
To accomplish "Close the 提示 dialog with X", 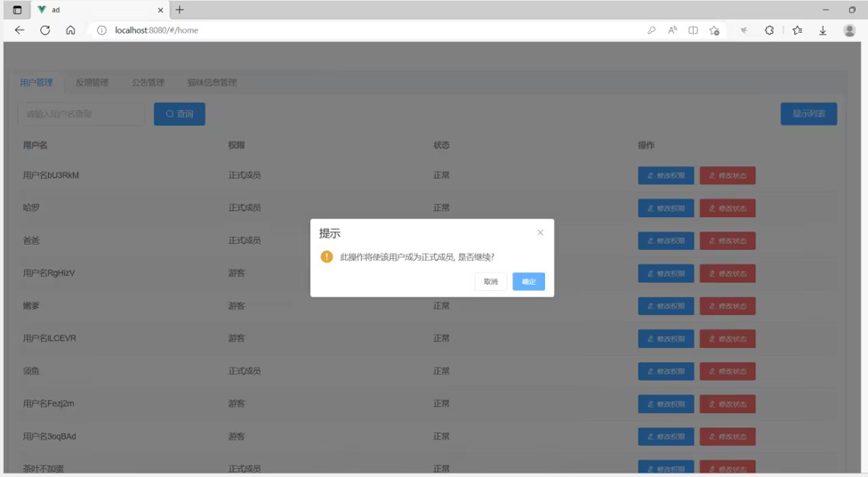I will (x=541, y=232).
